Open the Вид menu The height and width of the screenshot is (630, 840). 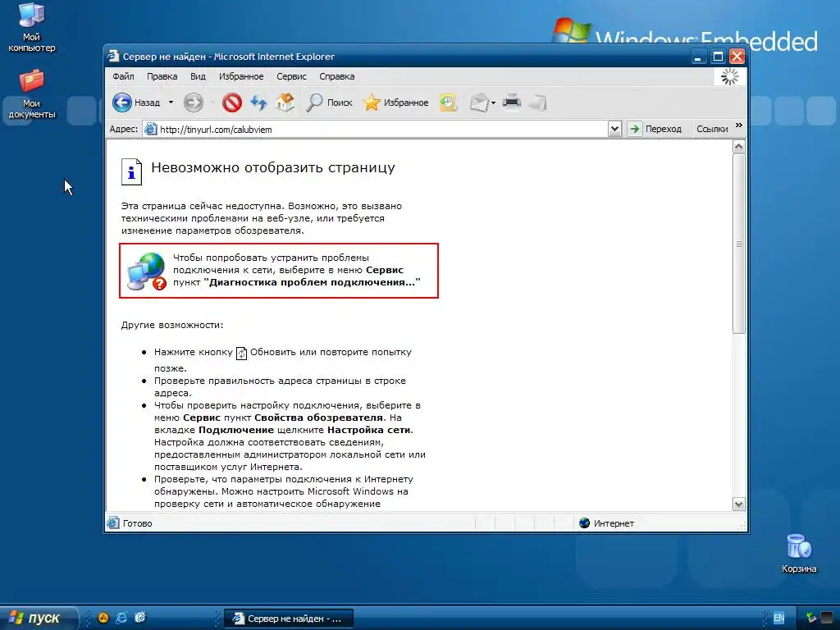pos(198,76)
